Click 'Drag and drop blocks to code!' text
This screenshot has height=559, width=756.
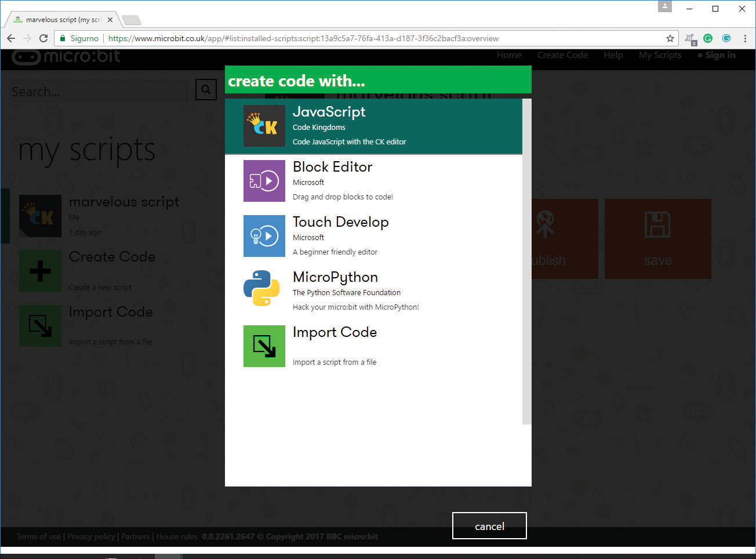[343, 197]
